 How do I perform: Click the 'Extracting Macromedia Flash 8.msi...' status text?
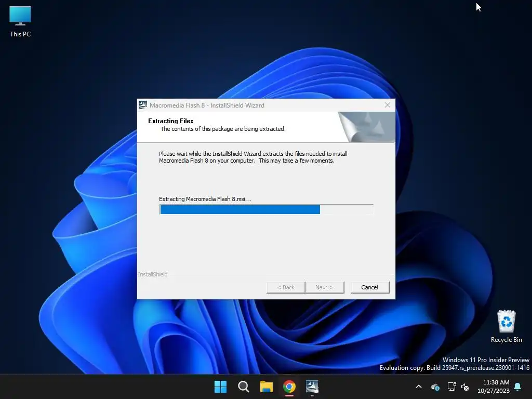205,199
